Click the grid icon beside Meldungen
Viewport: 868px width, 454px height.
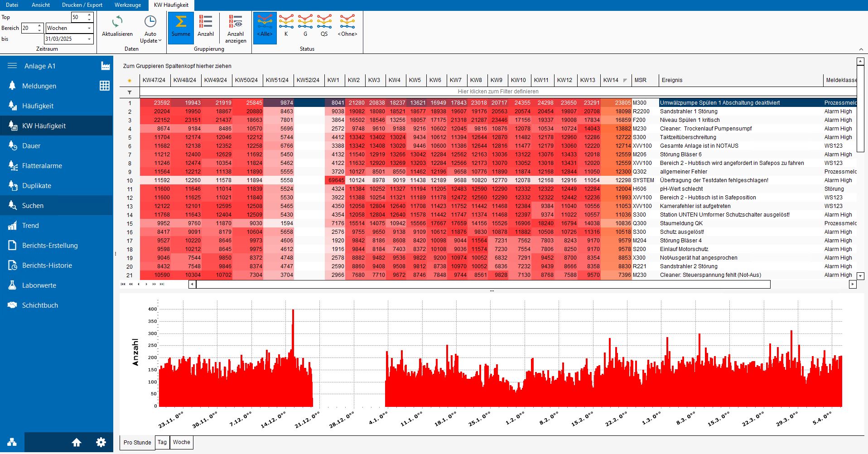tap(105, 86)
